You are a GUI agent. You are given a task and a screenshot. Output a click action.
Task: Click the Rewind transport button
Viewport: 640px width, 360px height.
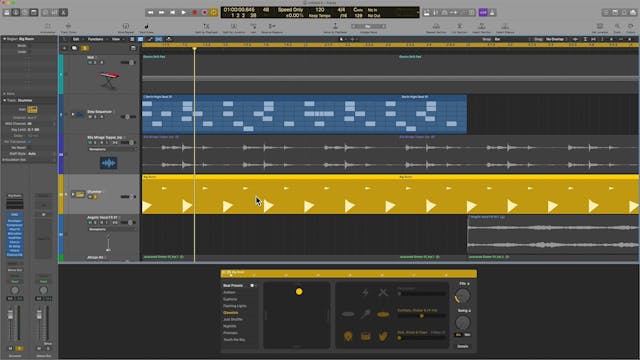point(151,13)
